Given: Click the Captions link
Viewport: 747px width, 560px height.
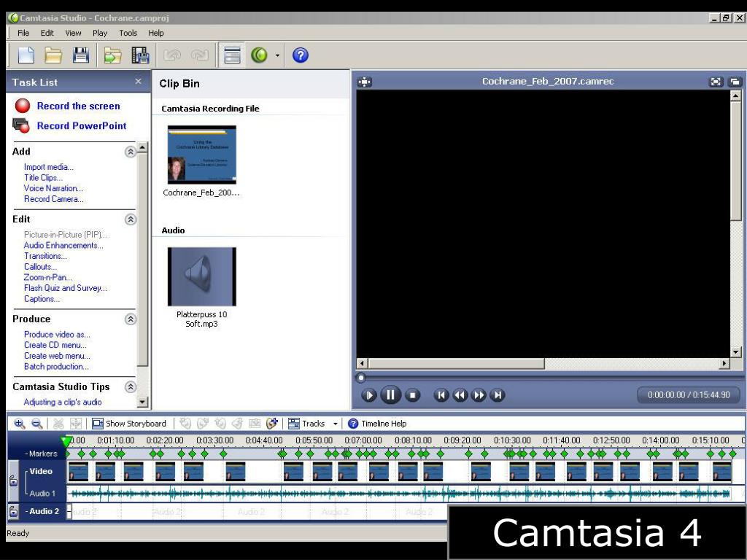Looking at the screenshot, I should click(42, 298).
